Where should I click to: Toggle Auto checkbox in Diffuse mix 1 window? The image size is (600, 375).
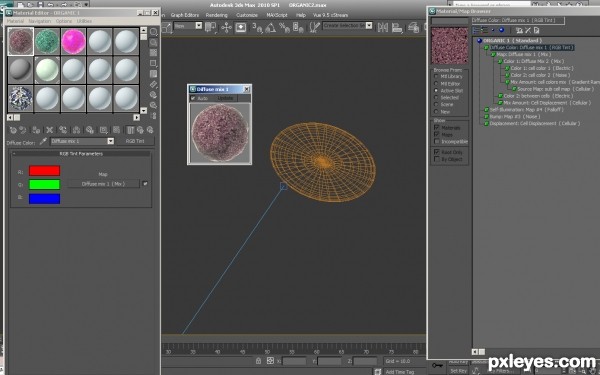coord(193,98)
